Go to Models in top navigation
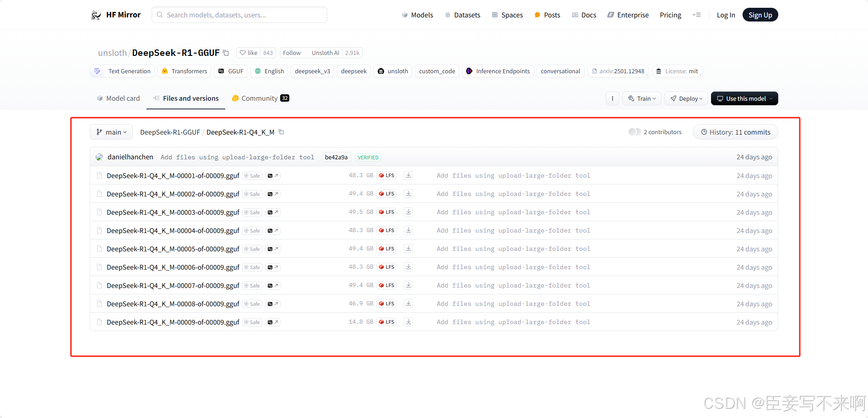This screenshot has height=418, width=868. [x=417, y=15]
